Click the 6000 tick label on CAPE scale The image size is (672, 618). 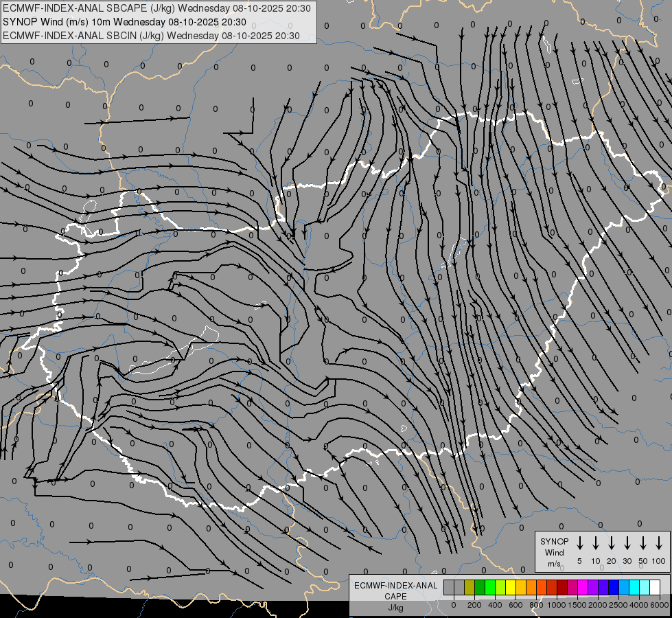[x=660, y=605]
